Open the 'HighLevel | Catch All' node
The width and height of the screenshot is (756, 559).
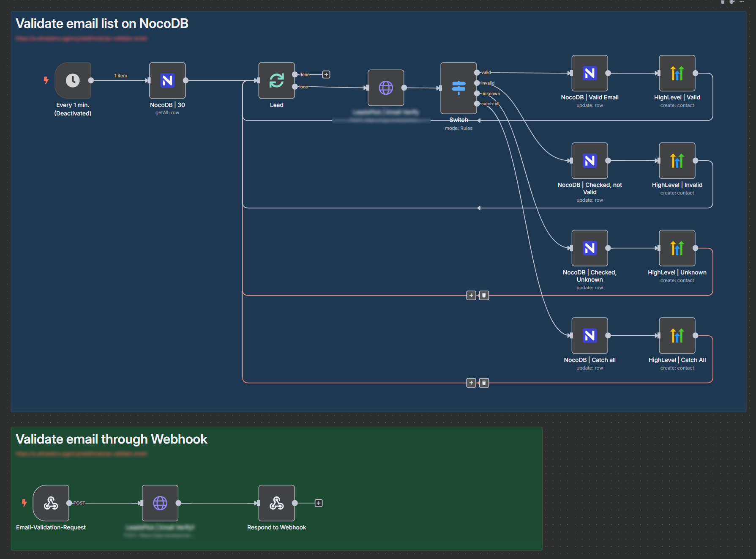coord(677,336)
